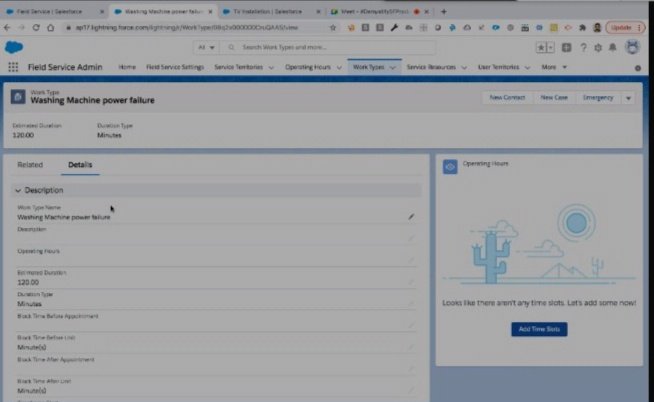Open Global Actions plus icon
The height and width of the screenshot is (402, 654).
click(x=566, y=48)
